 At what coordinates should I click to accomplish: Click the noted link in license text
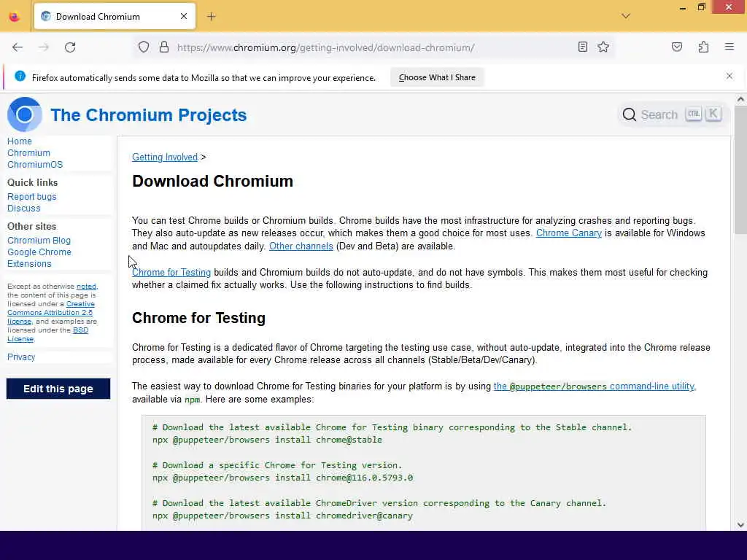pyautogui.click(x=86, y=286)
